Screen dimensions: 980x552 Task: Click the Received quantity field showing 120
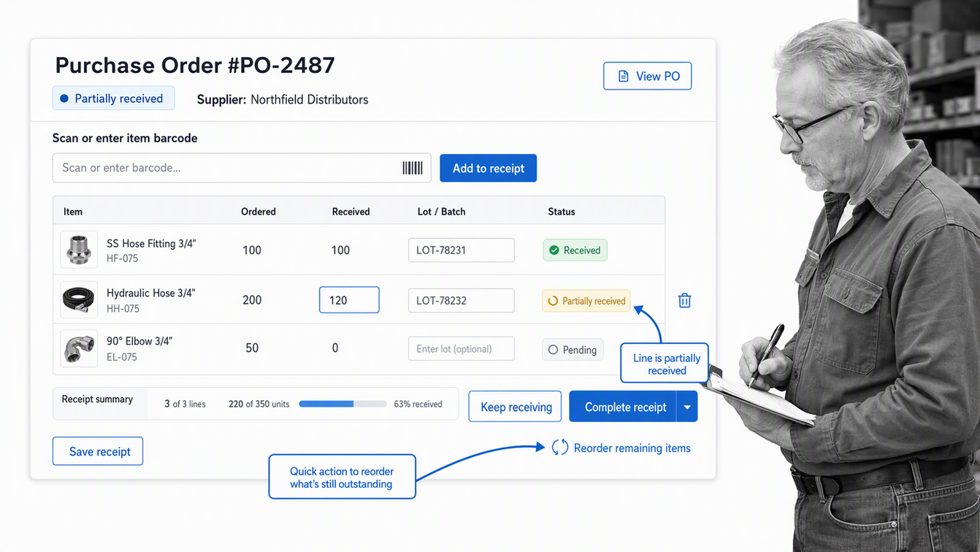[x=349, y=300]
